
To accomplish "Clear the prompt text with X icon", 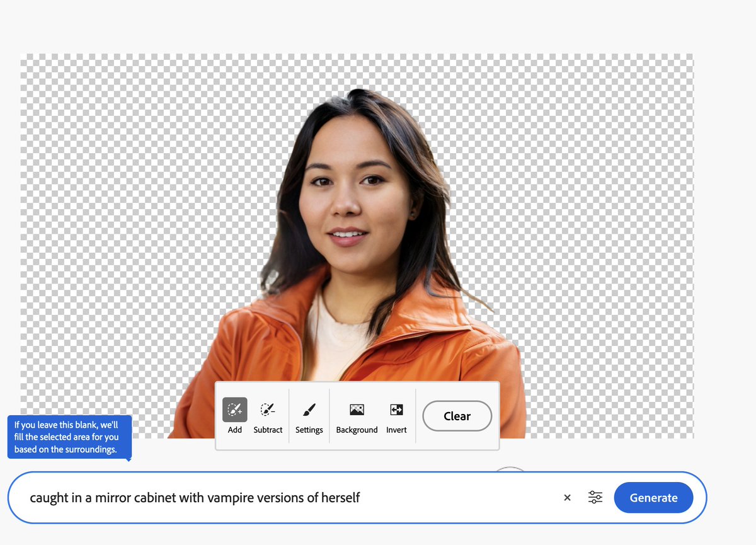I will click(567, 498).
